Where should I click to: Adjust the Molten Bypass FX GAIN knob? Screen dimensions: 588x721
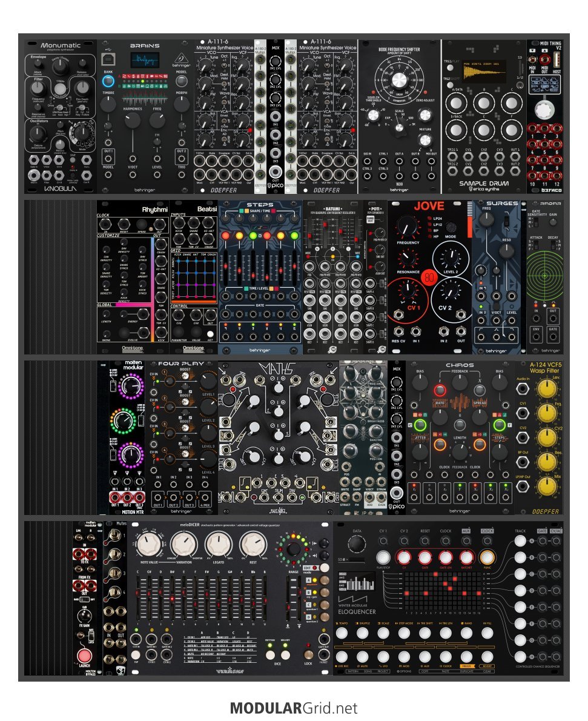click(85, 615)
